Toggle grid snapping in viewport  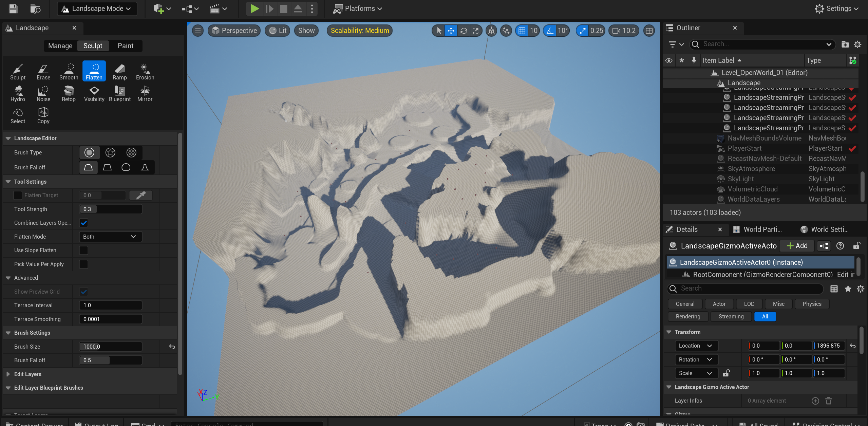click(x=522, y=31)
